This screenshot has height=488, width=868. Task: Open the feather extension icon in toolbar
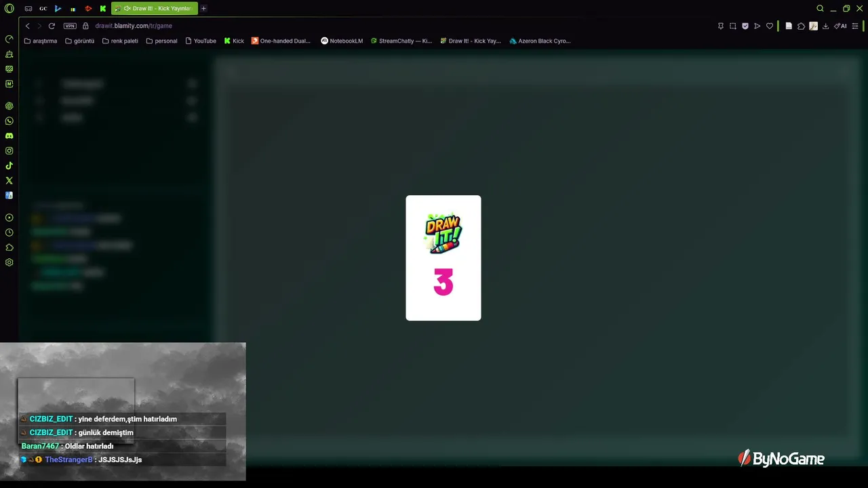813,26
